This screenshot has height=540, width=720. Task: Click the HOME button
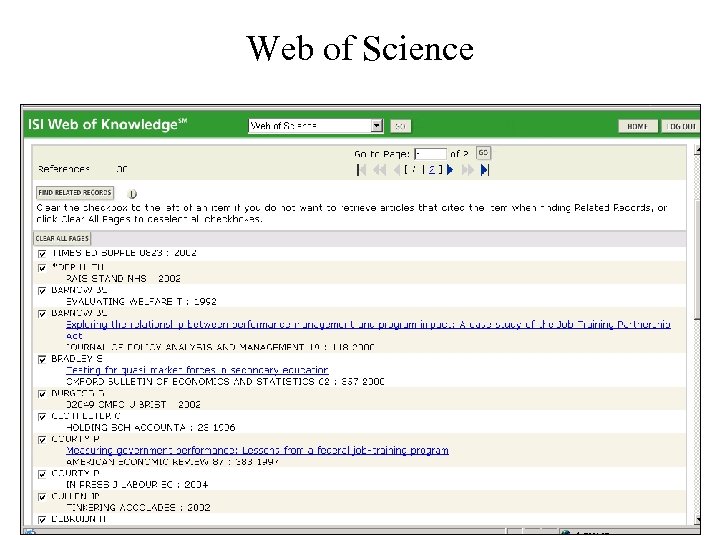click(x=637, y=126)
